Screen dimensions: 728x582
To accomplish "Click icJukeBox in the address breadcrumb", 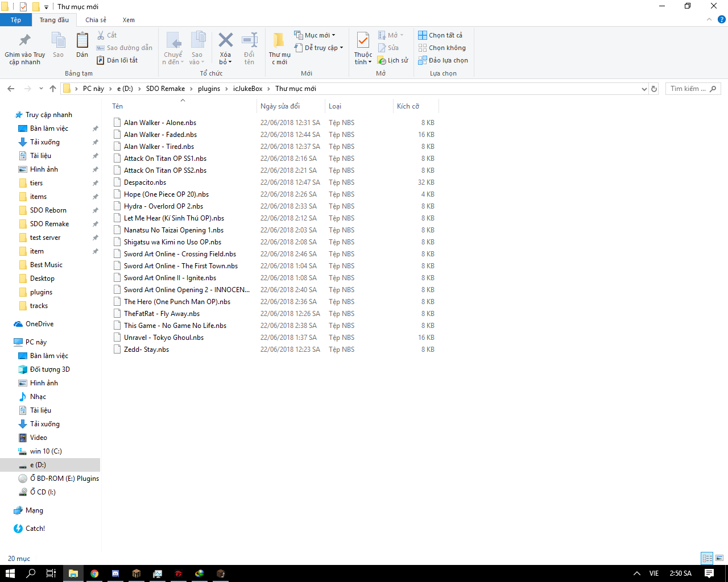I will [247, 89].
